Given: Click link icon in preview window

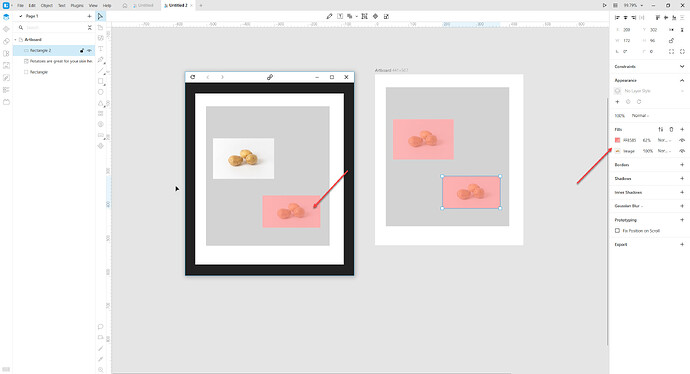Looking at the screenshot, I should click(270, 77).
